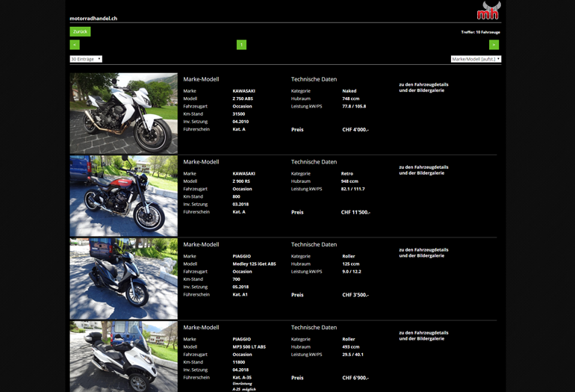
Task: Click displacement '748 ccm'
Action: tap(350, 99)
